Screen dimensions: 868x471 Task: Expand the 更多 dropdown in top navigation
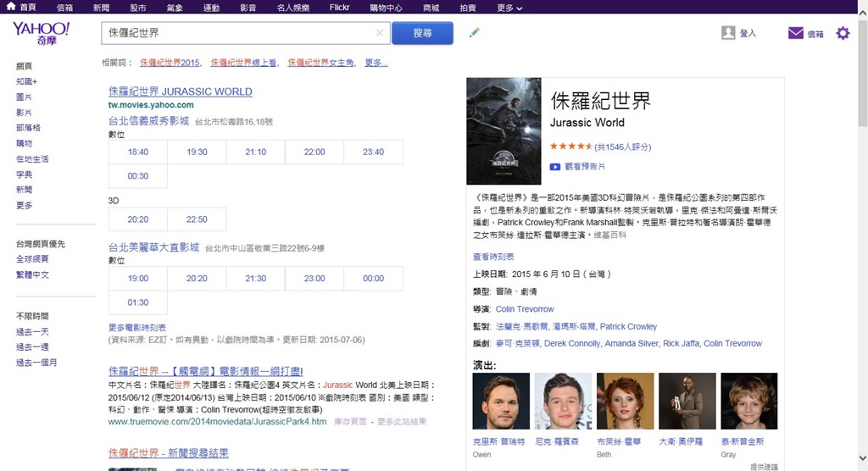(509, 7)
